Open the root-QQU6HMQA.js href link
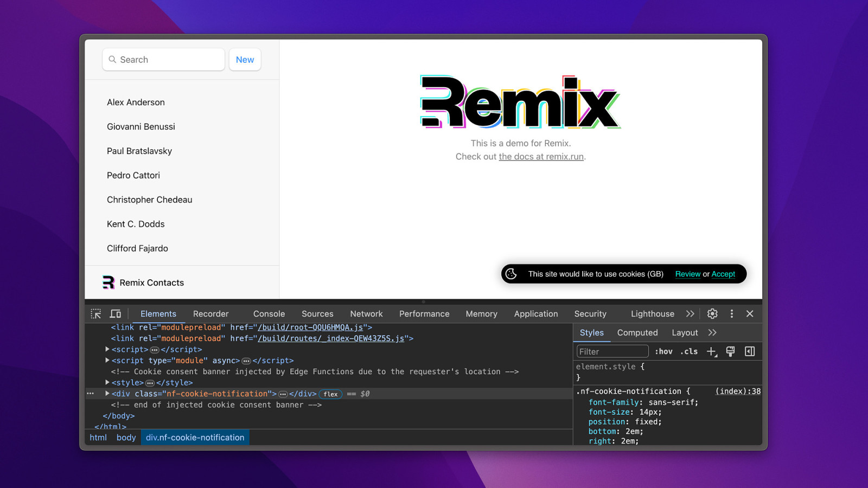Screen dimensions: 868x488 311,327
